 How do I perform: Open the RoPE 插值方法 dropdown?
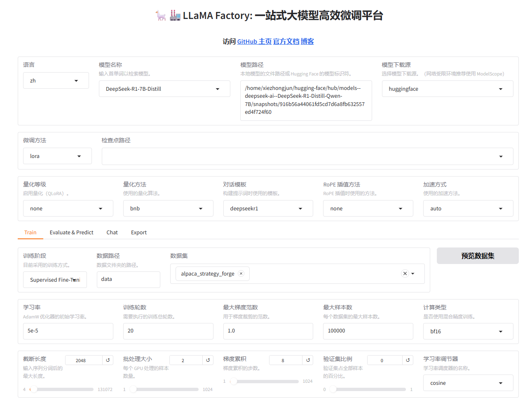click(368, 208)
